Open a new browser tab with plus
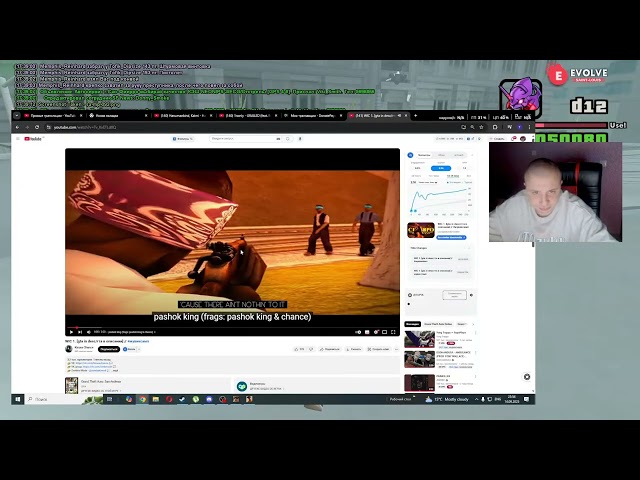The image size is (640, 480). (416, 116)
